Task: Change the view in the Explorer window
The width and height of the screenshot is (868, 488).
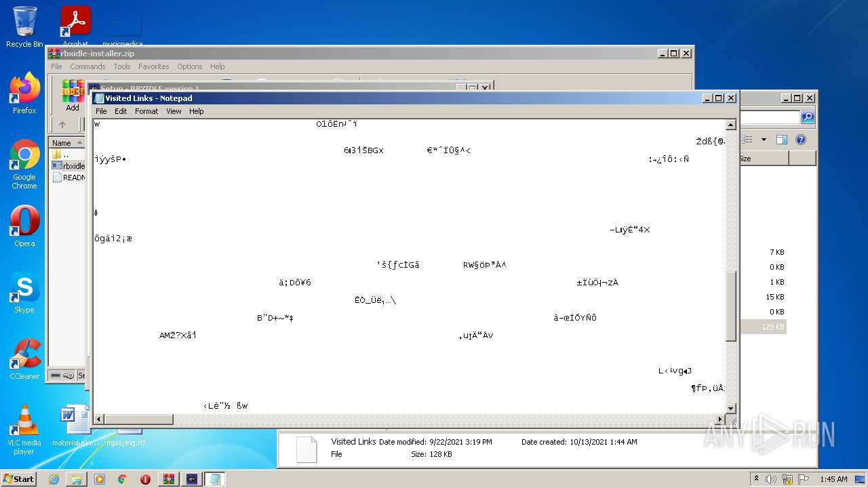Action: 748,140
